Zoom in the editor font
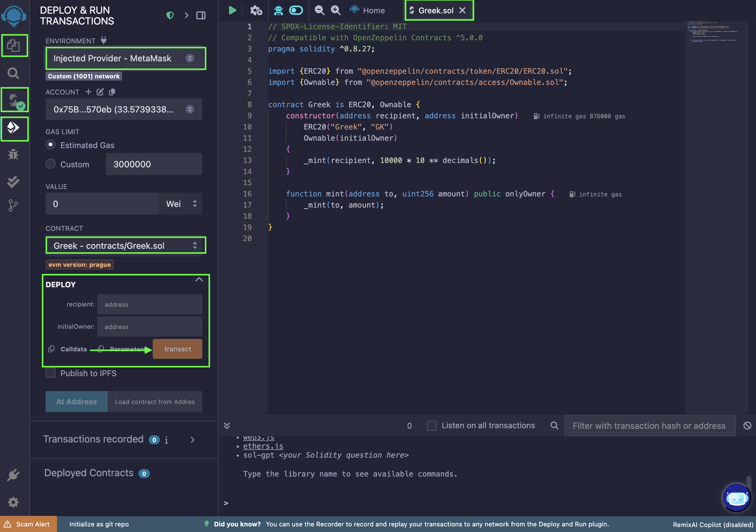Viewport: 756px width, 532px height. tap(336, 10)
